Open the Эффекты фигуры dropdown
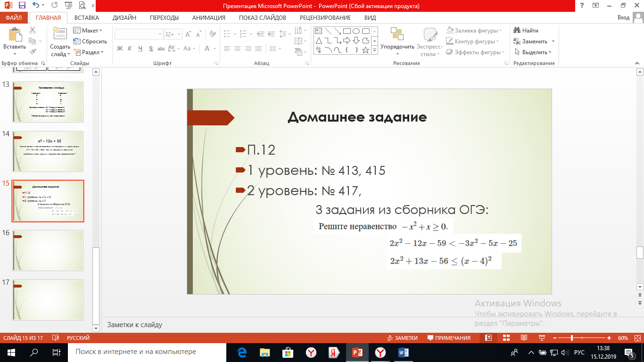The width and height of the screenshot is (644, 362). (x=476, y=52)
